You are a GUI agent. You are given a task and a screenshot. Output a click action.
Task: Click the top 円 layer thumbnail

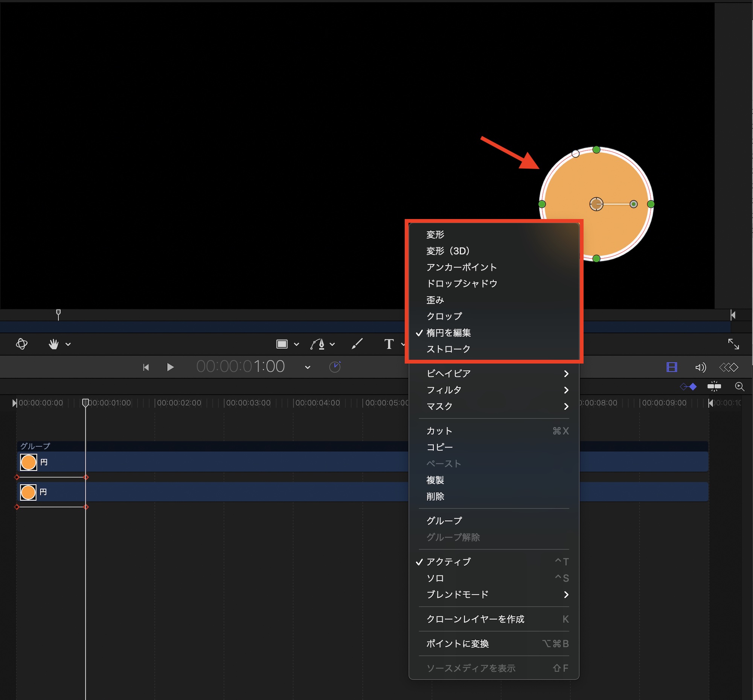click(28, 462)
